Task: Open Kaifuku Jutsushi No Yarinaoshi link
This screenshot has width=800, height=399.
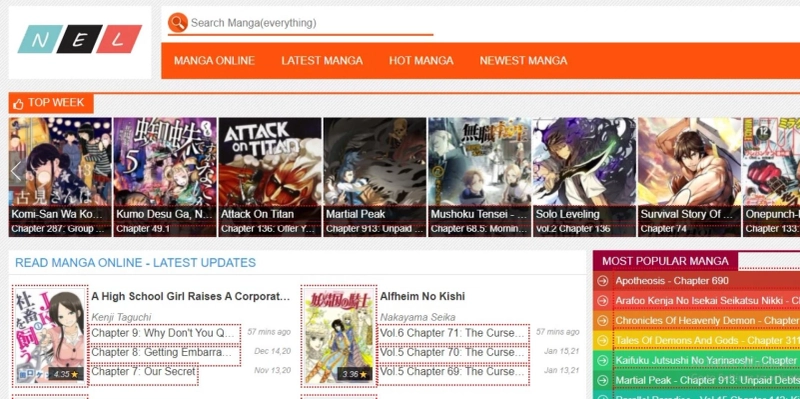Action: (x=708, y=360)
